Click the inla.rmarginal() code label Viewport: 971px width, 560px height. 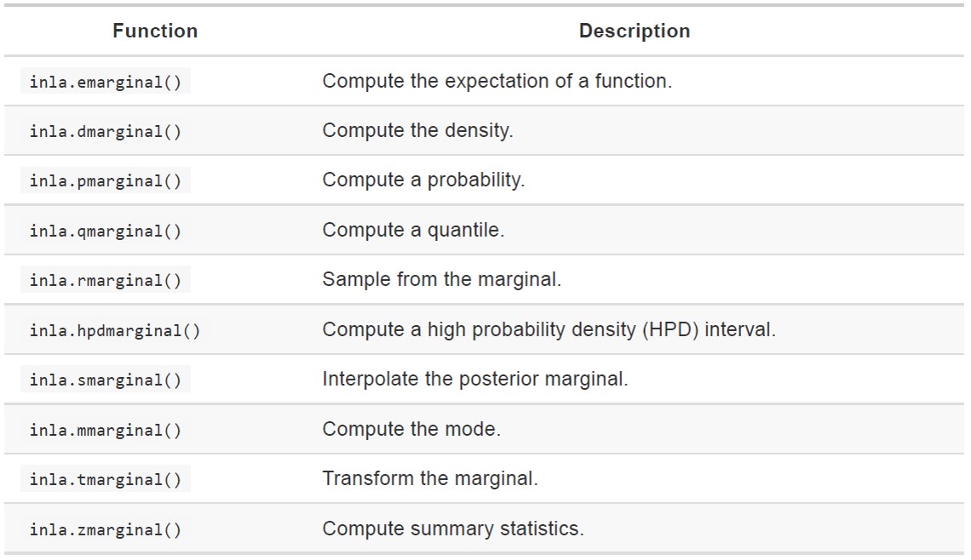(106, 281)
